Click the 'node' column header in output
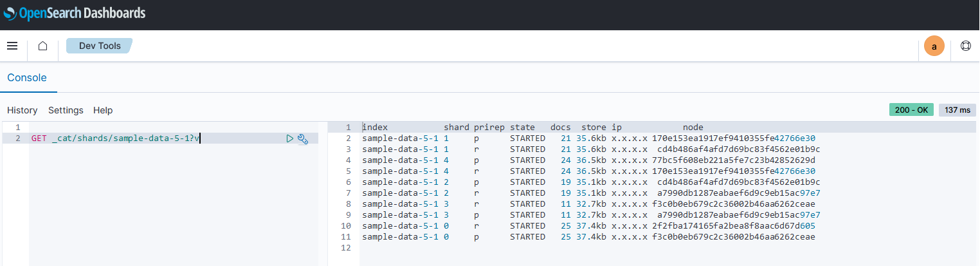The height and width of the screenshot is (266, 980). coord(693,128)
